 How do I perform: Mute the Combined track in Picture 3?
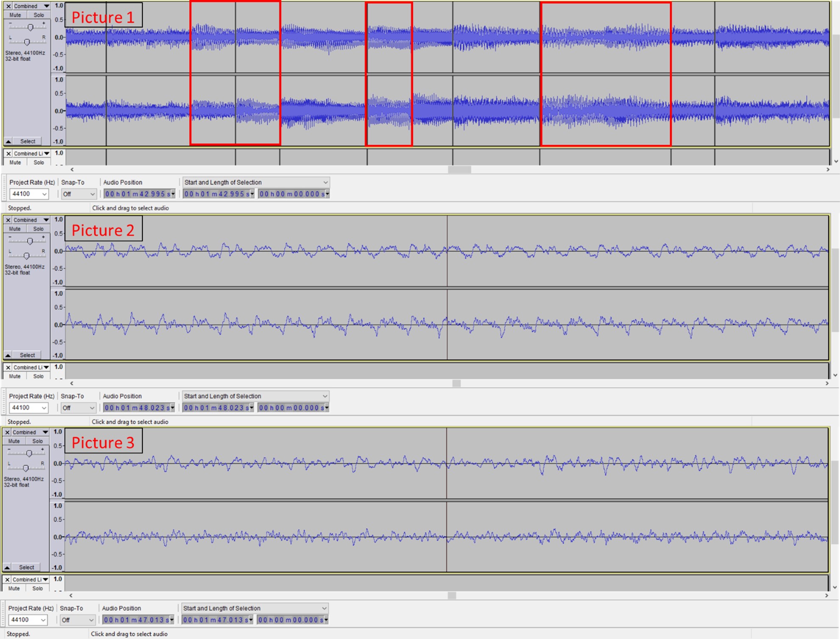[x=14, y=441]
